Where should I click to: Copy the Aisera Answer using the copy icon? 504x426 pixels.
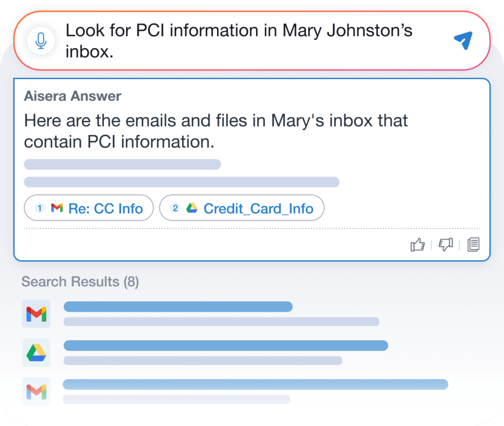tap(473, 244)
